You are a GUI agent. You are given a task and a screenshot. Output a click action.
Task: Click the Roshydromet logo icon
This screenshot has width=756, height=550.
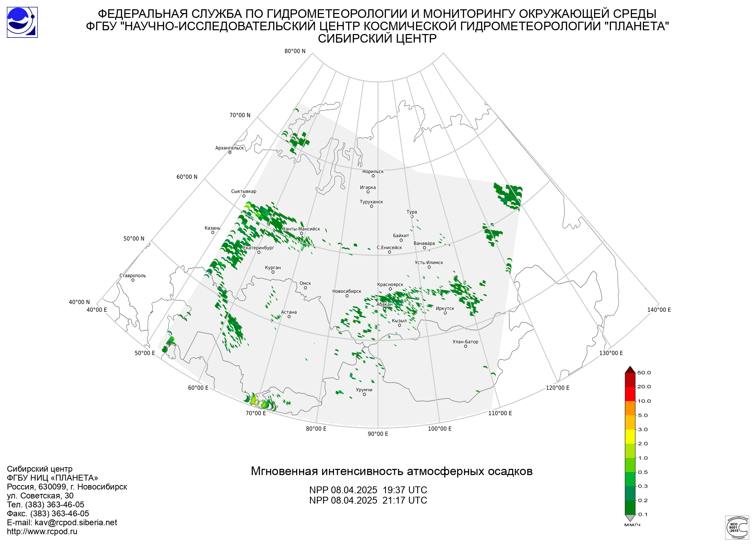click(22, 22)
